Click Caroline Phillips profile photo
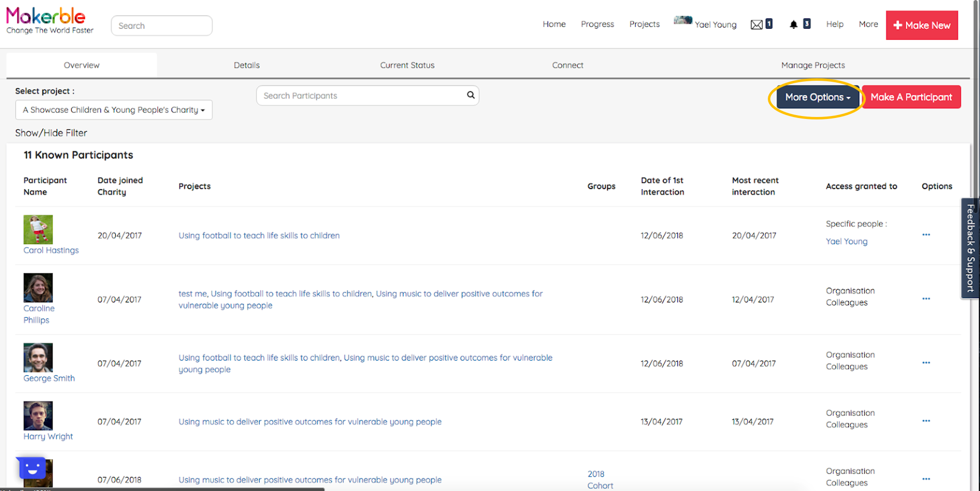The height and width of the screenshot is (491, 980). point(38,288)
